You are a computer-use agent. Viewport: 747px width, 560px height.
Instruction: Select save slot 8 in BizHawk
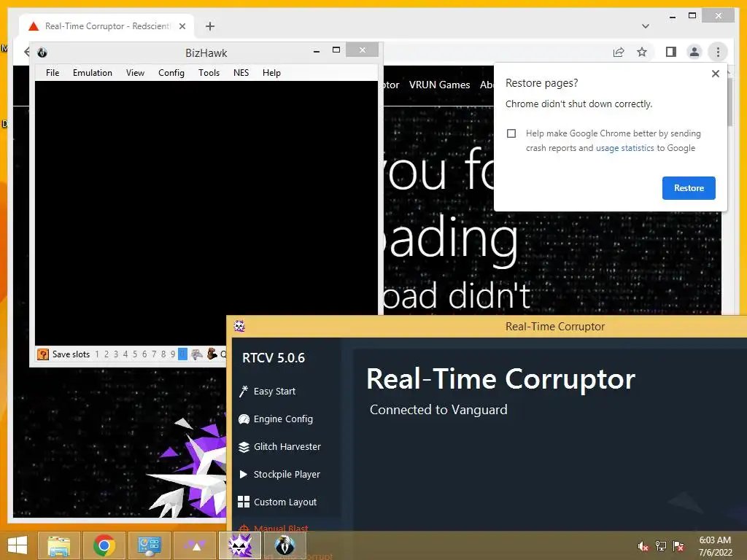click(x=163, y=354)
